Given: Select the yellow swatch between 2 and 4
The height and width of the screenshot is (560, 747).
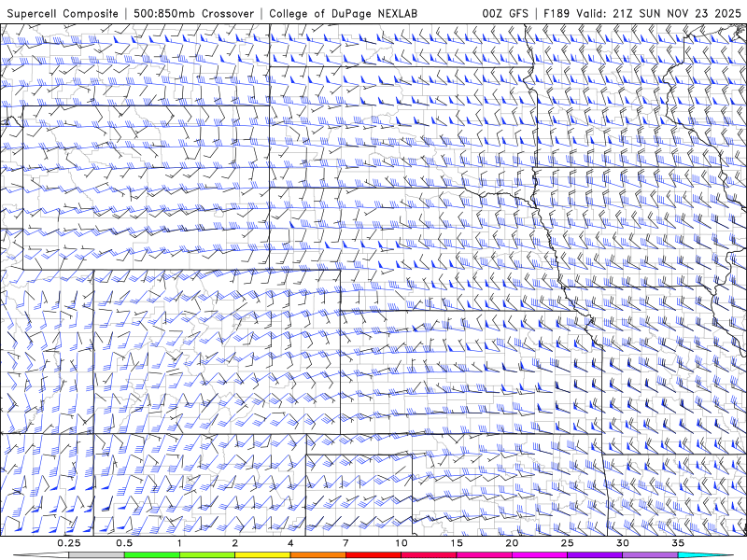Looking at the screenshot, I should (262, 555).
